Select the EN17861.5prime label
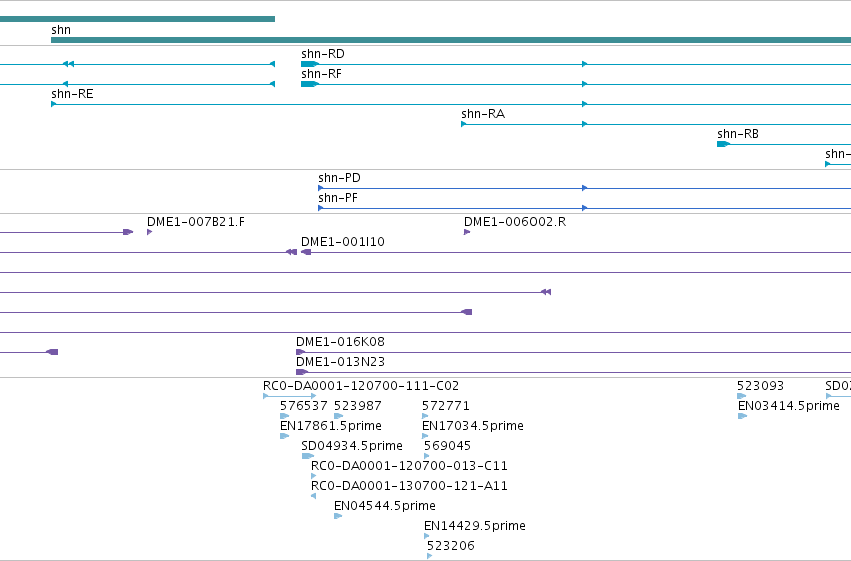851x561 pixels. [x=331, y=426]
